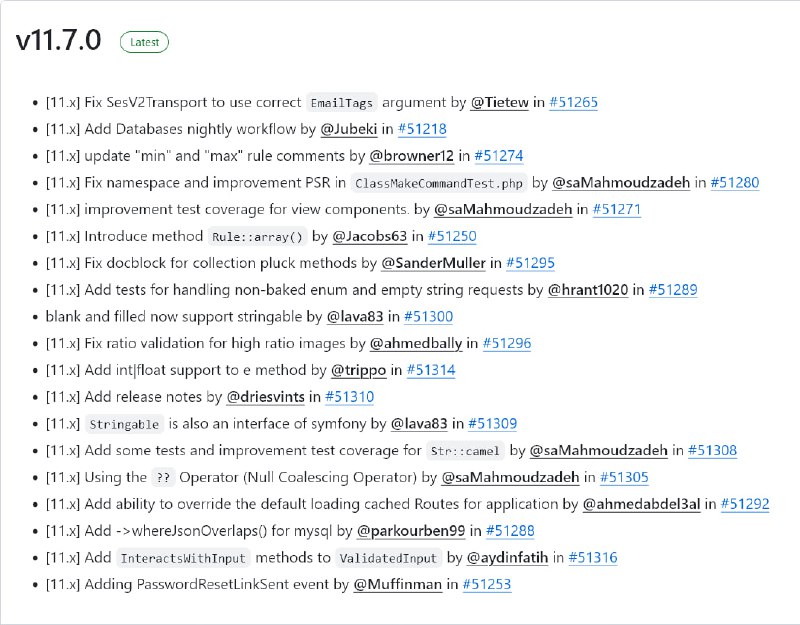The image size is (800, 625).
Task: Visit @SanderMuller profile link
Action: (433, 263)
